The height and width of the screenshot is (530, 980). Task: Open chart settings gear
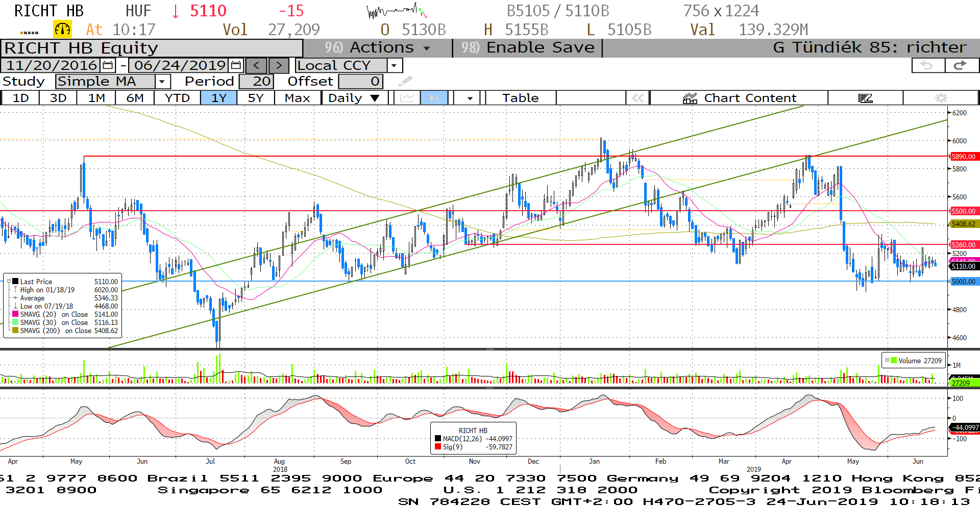(x=941, y=98)
